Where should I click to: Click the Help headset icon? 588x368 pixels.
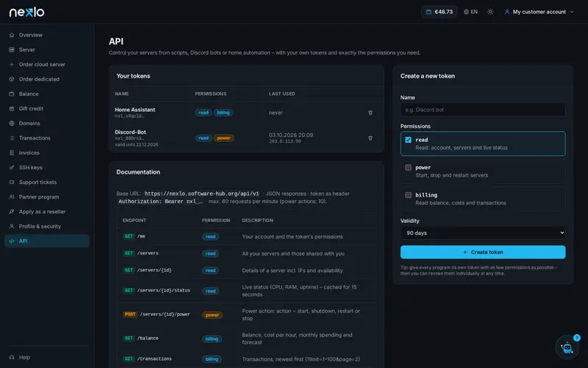pos(12,357)
